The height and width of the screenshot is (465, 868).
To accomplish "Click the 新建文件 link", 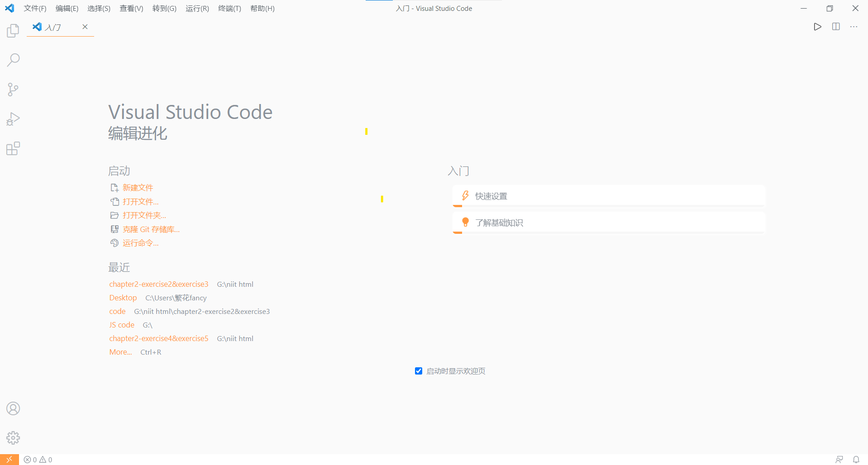I will pos(138,188).
